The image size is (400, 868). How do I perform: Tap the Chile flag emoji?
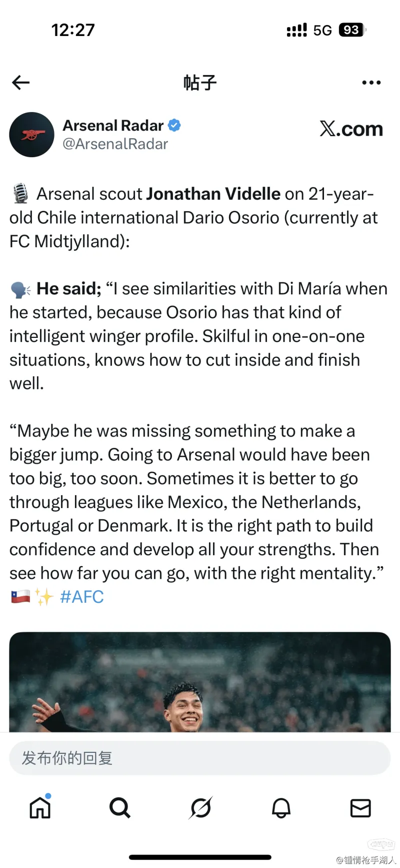[x=20, y=597]
